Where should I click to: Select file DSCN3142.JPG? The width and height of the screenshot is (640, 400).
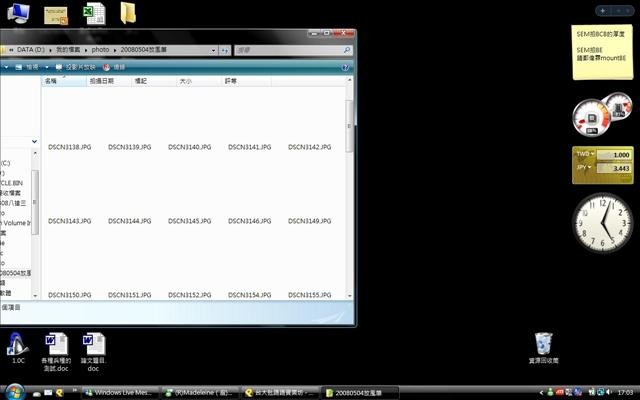[309, 147]
